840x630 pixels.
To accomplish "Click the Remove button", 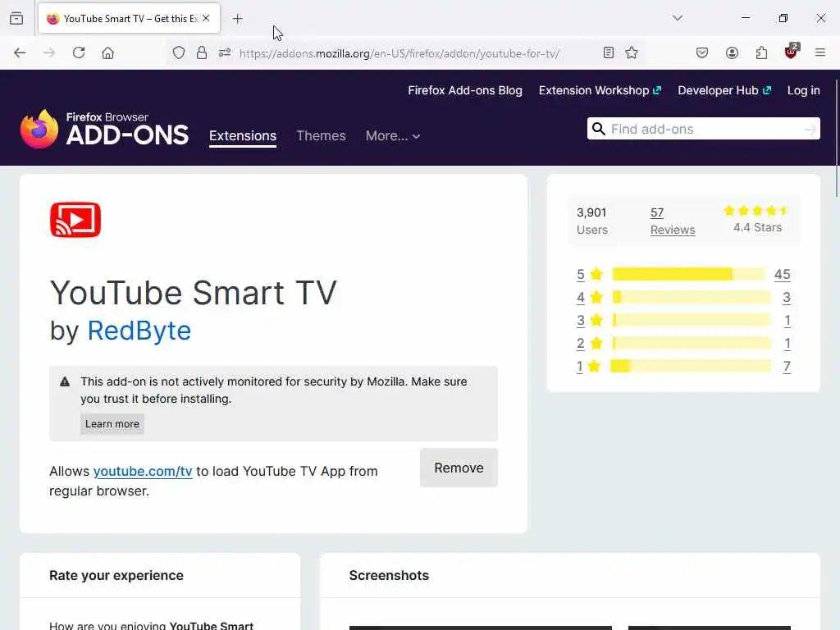I will point(459,468).
